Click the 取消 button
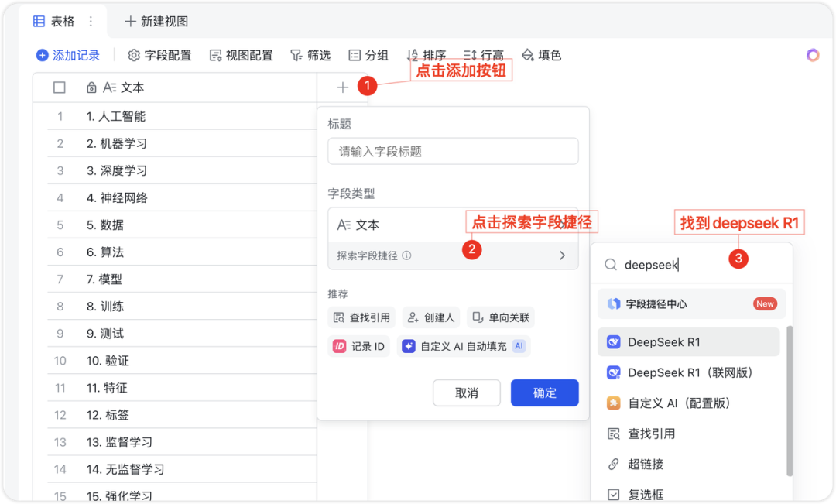836x504 pixels. [467, 393]
